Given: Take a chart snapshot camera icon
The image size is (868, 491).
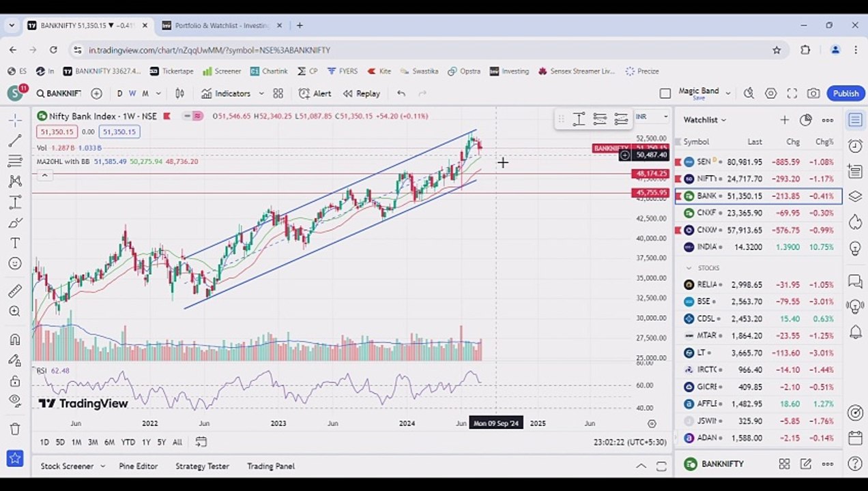Looking at the screenshot, I should pos(813,93).
